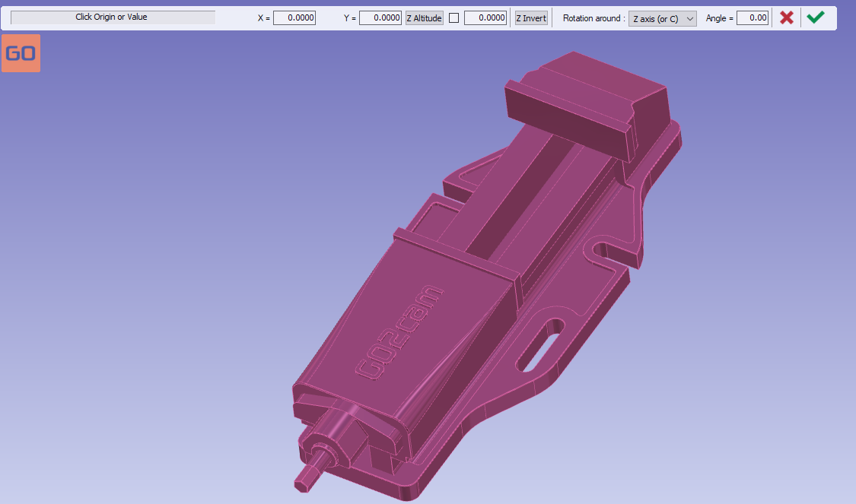The image size is (856, 504).
Task: Cancel with the red X icon
Action: tap(787, 17)
